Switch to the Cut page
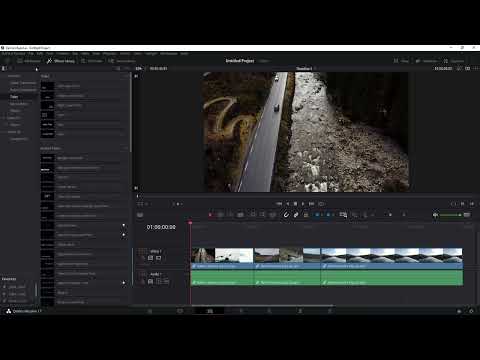This screenshot has height=360, width=480. [180, 311]
